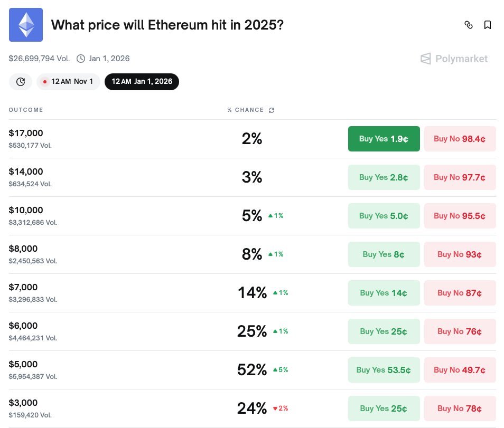
Task: Click the market title heading
Action: click(167, 25)
